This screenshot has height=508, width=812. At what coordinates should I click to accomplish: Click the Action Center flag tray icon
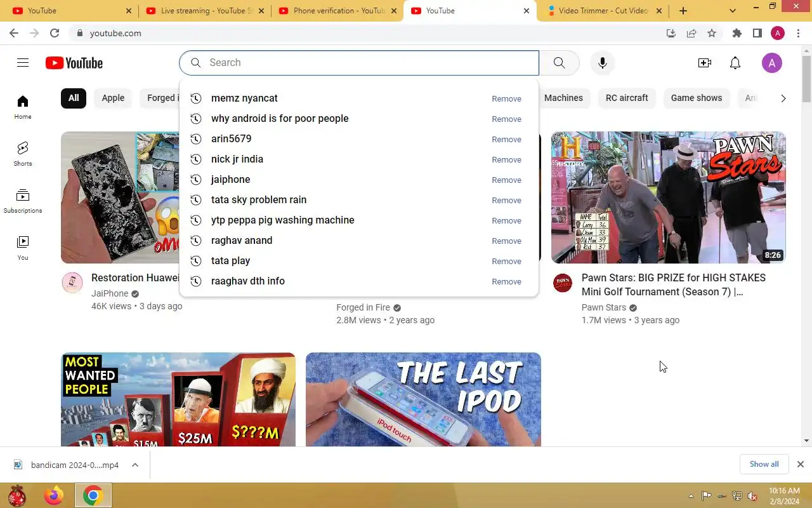tap(706, 496)
